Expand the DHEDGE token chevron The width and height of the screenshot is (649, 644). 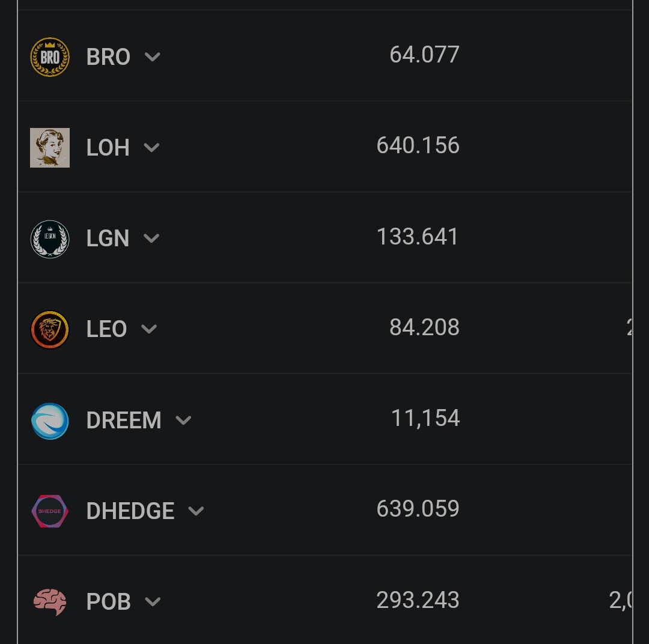(x=196, y=511)
